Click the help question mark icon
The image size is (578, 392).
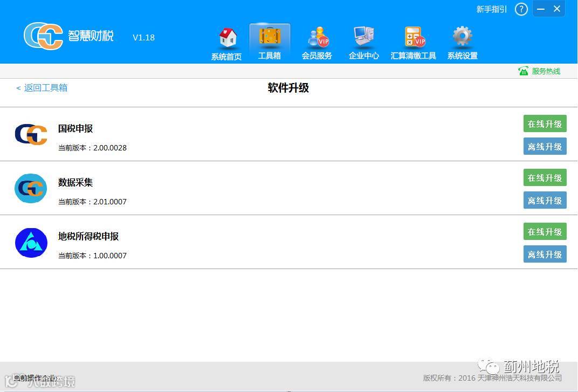coord(521,9)
